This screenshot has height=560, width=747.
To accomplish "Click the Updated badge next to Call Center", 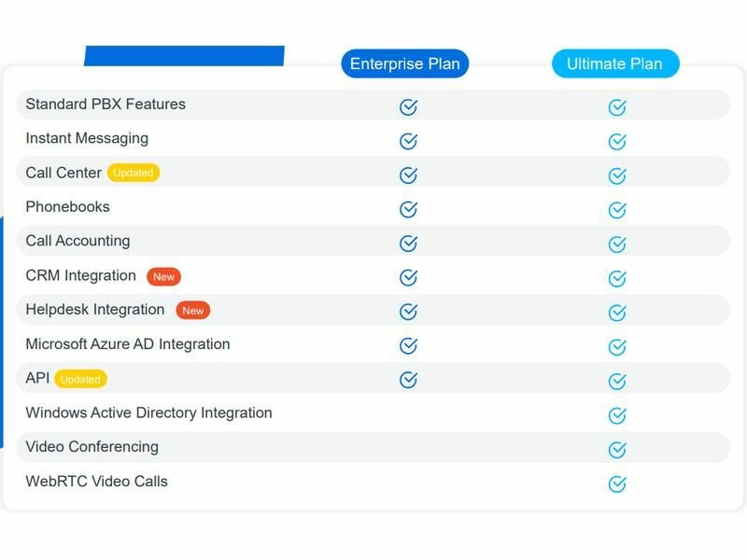I will point(134,173).
